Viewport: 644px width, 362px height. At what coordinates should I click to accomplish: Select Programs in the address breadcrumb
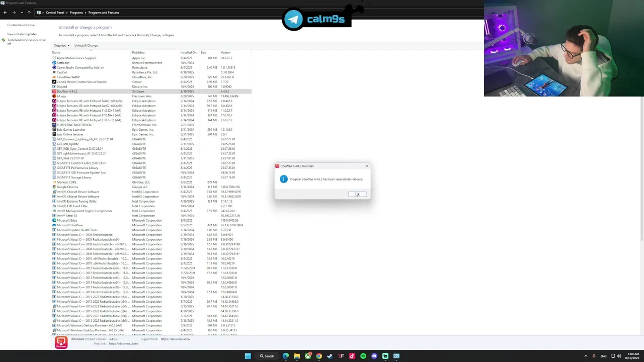coord(76,13)
